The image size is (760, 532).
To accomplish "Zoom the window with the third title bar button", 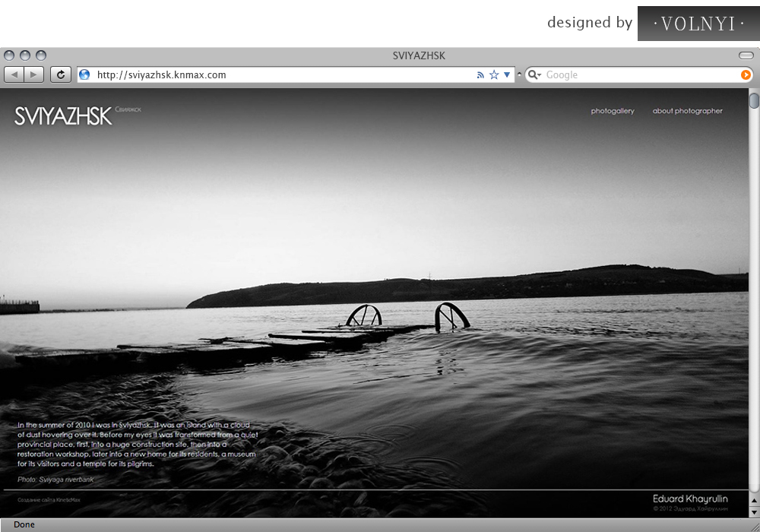I will tap(41, 55).
